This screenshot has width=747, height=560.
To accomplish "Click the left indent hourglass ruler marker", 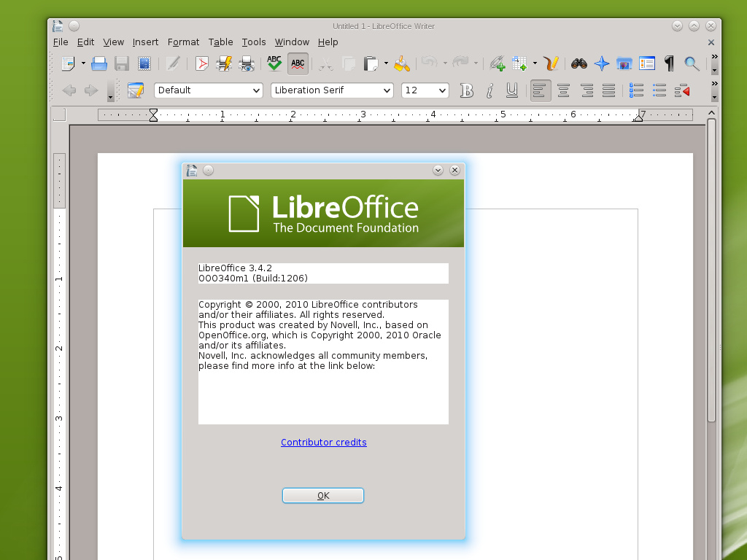I will pos(153,114).
